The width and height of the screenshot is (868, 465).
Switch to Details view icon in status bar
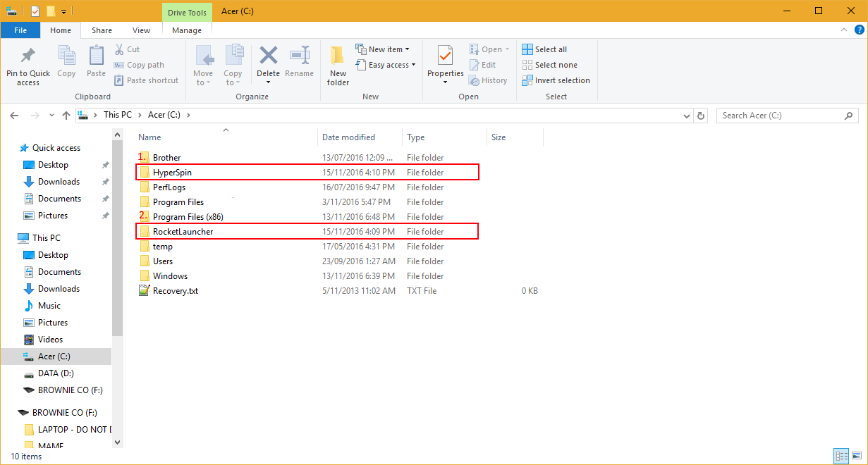pos(841,456)
